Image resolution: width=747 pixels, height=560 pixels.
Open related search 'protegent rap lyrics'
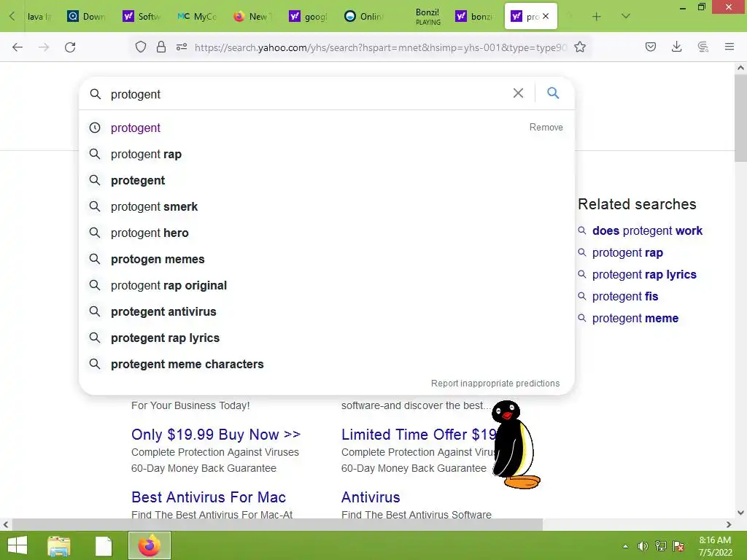pos(644,275)
